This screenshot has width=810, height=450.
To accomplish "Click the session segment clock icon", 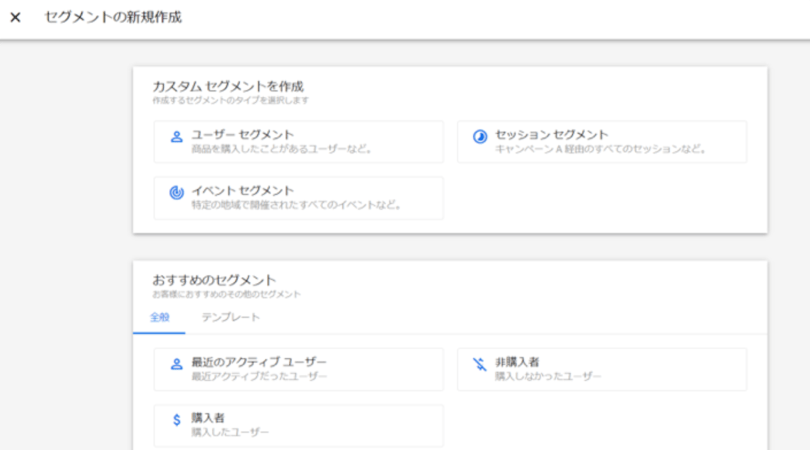I will (x=480, y=136).
